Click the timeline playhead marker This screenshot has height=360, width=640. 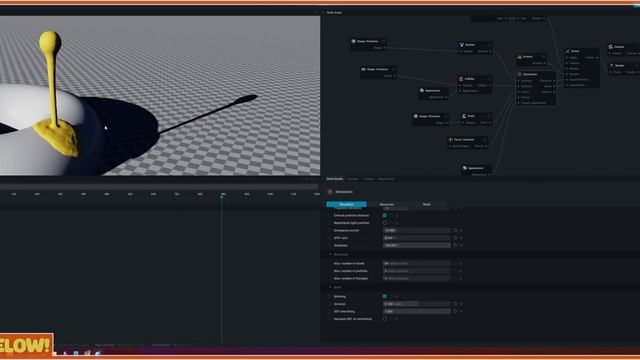tap(222, 196)
